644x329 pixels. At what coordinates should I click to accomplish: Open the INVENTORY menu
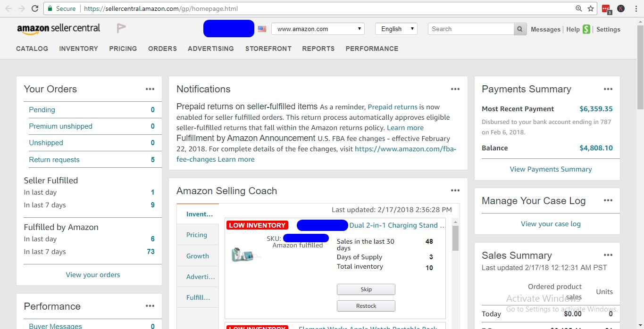coord(79,49)
